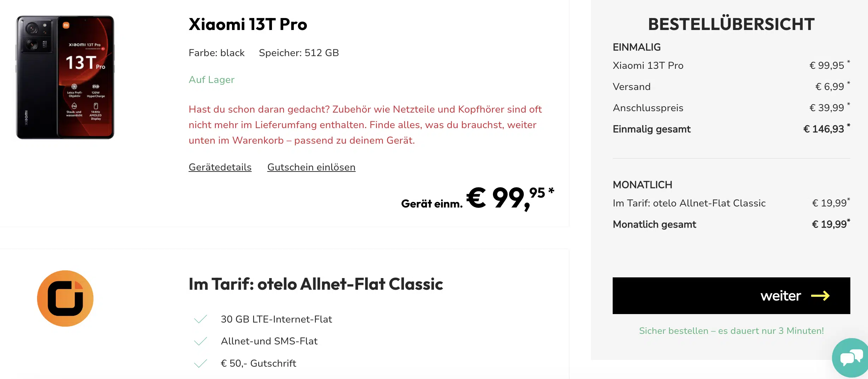Click checkmark beside Allnet-und SMS-Flat
The width and height of the screenshot is (868, 379).
point(201,341)
